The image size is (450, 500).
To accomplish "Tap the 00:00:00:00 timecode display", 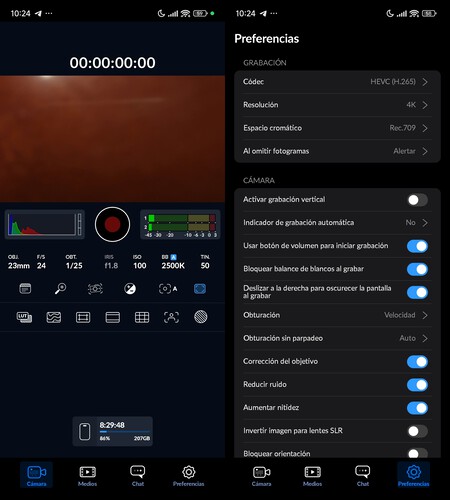I will tap(112, 63).
